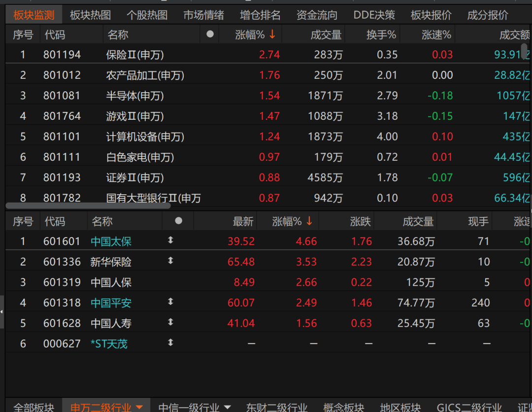
Task: Click stock code 601601
Action: (62, 241)
